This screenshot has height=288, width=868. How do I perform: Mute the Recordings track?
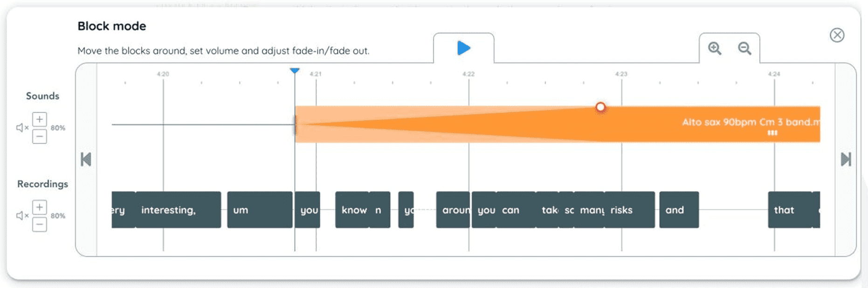(22, 216)
